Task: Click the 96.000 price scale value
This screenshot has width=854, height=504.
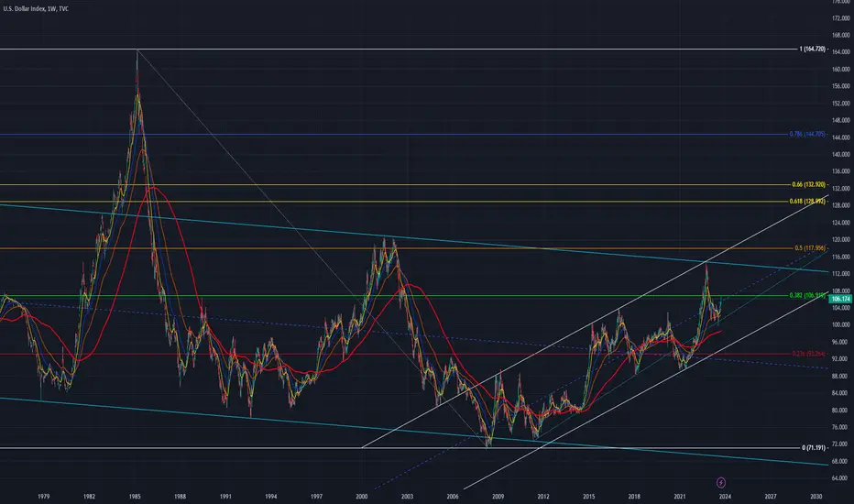Action: coord(841,342)
